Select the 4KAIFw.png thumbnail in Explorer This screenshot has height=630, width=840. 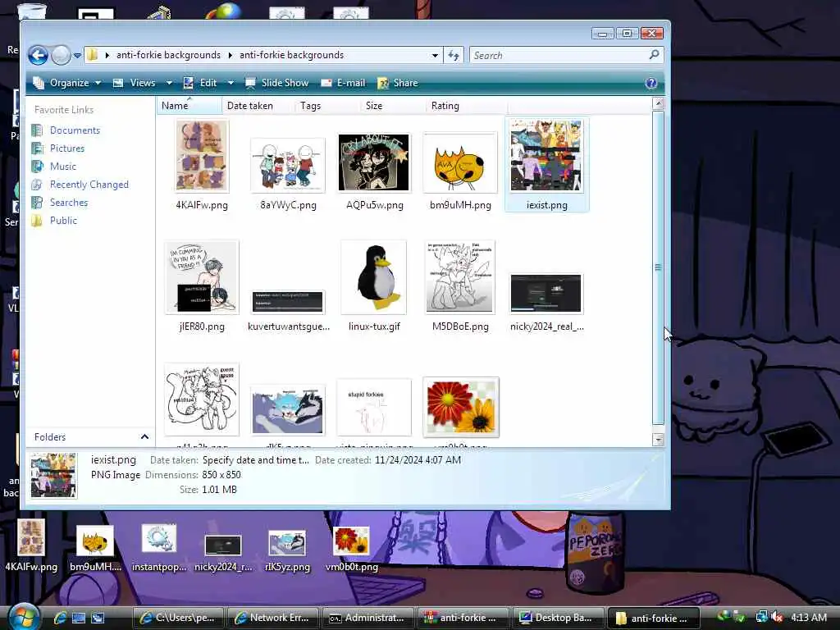[202, 155]
